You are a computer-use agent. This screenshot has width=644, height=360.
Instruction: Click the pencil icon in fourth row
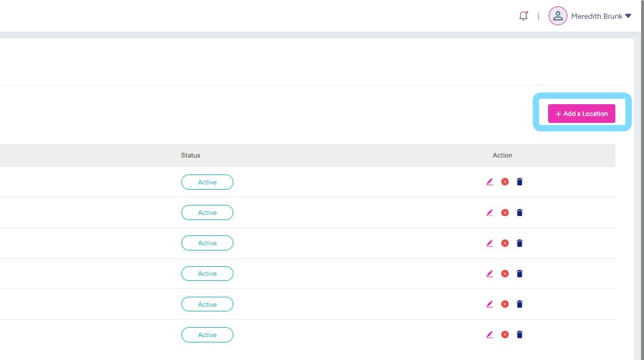click(490, 273)
